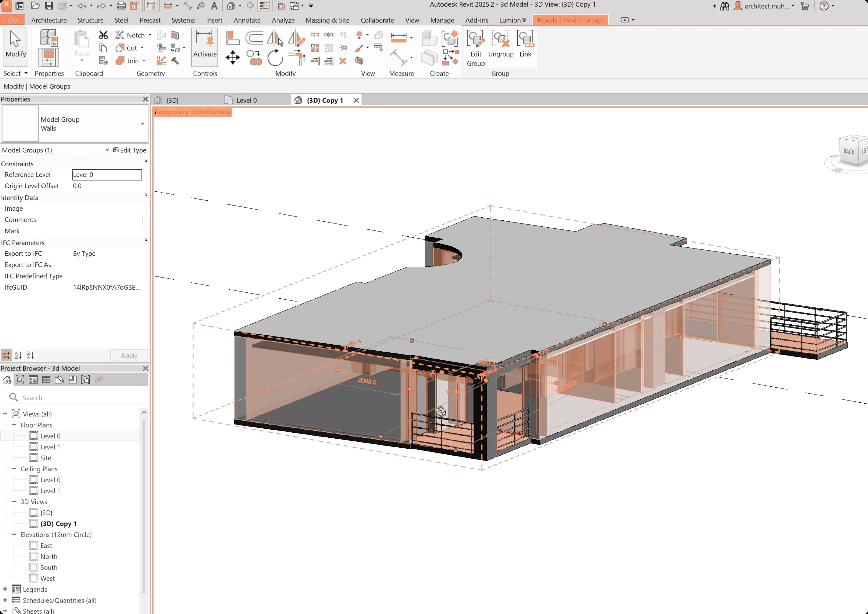This screenshot has height=614, width=868.
Task: Select the Align tool
Action: pos(232,38)
